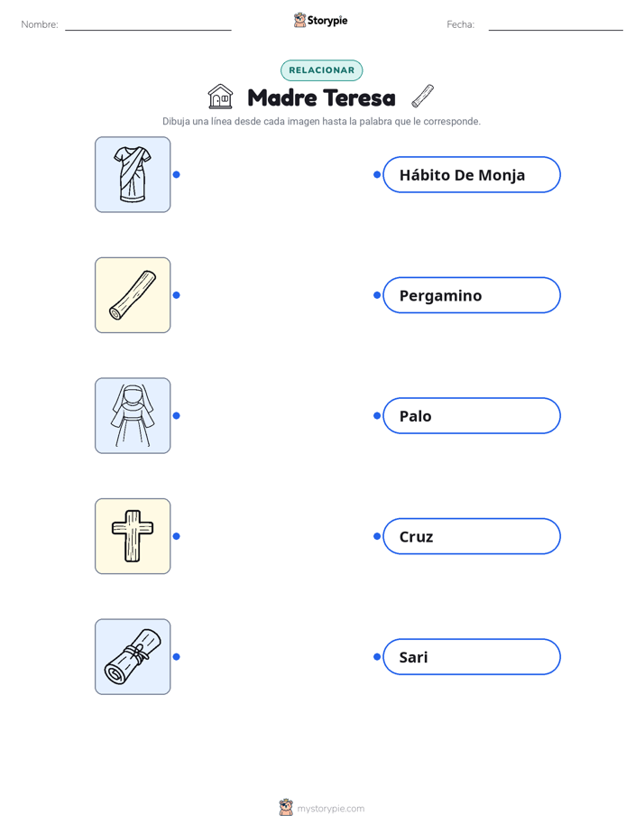This screenshot has height=834, width=644.
Task: Click the dot beside the Cruz label
Action: [x=377, y=536]
